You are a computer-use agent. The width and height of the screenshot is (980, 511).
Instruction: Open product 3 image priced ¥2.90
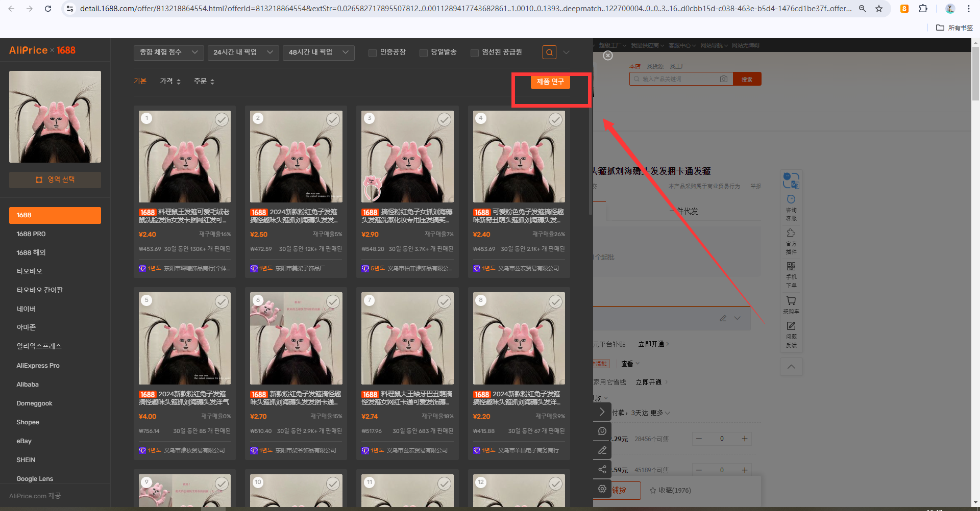[x=407, y=157]
